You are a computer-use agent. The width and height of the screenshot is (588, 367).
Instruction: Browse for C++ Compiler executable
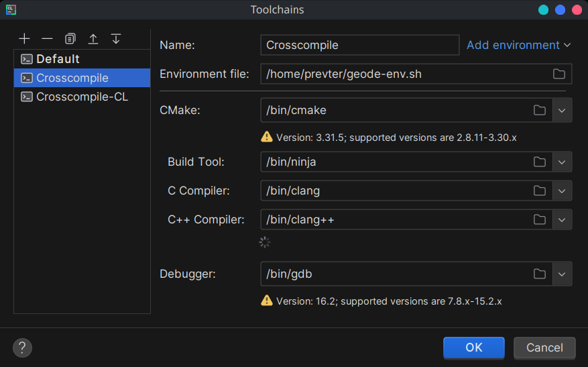coord(540,219)
